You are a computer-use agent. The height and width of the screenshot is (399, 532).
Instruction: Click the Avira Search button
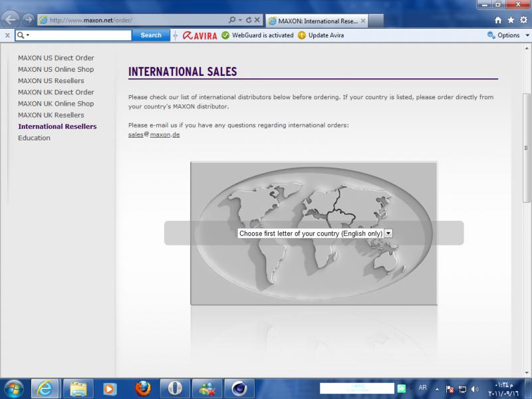coord(151,35)
